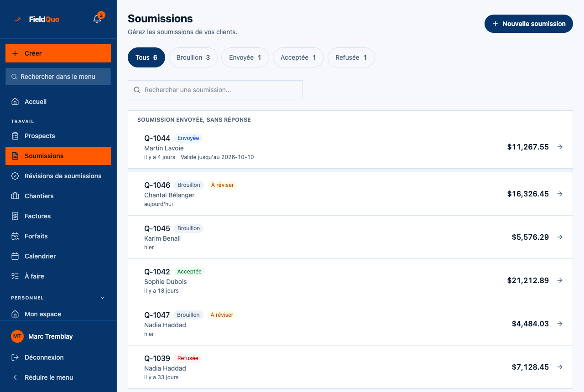The height and width of the screenshot is (392, 584).
Task: Click the À faire checklist icon
Action: point(15,276)
